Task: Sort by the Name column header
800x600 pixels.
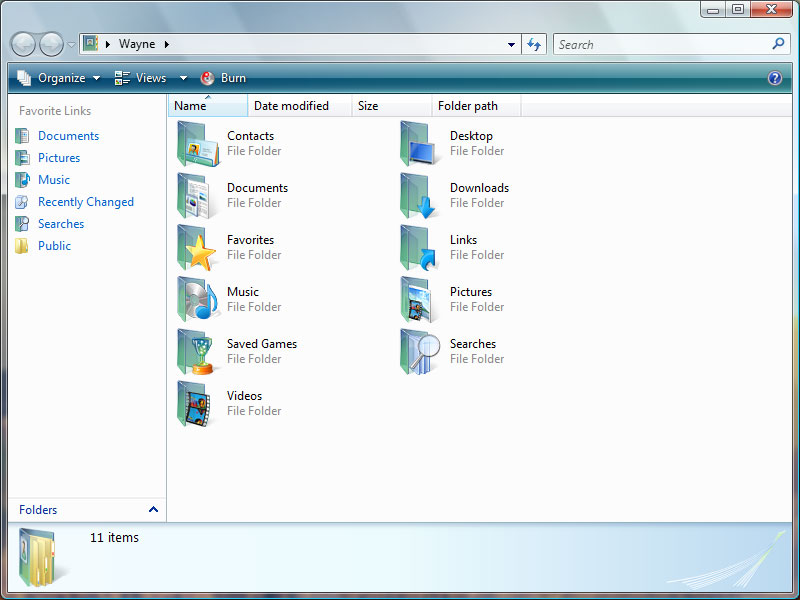Action: pyautogui.click(x=208, y=106)
